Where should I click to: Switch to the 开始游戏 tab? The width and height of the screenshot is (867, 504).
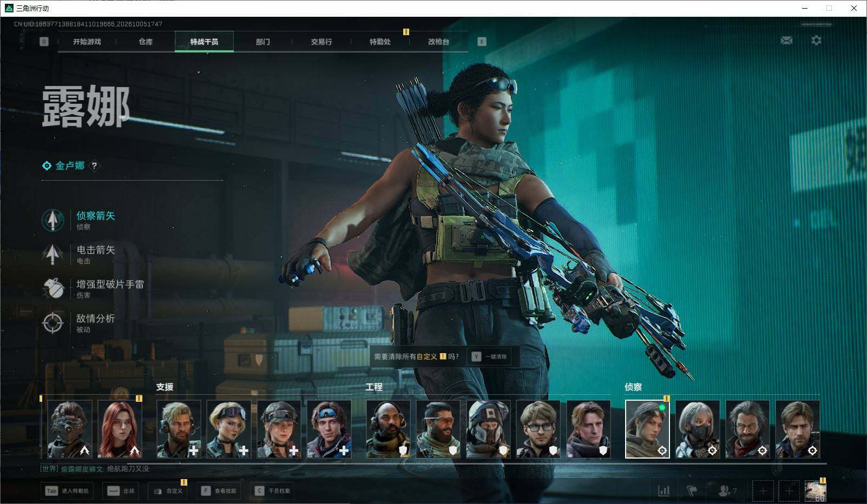click(87, 42)
